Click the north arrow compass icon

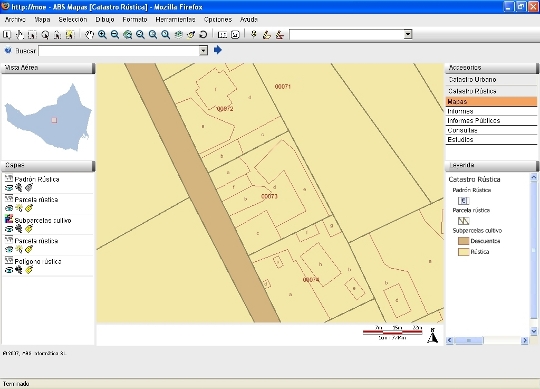point(433,335)
